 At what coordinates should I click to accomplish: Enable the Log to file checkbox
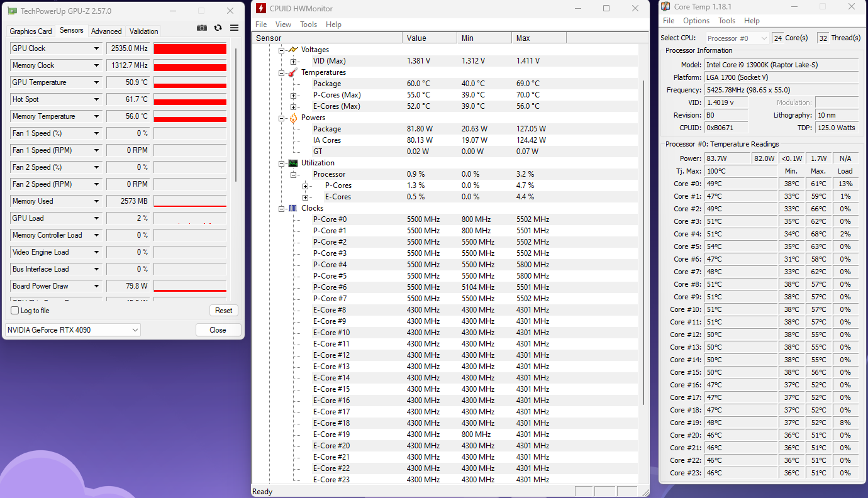15,311
